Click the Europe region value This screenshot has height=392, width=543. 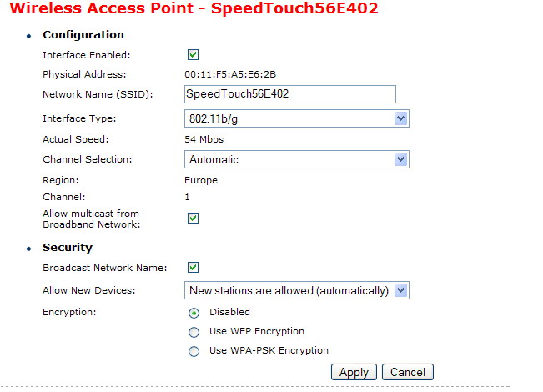200,180
